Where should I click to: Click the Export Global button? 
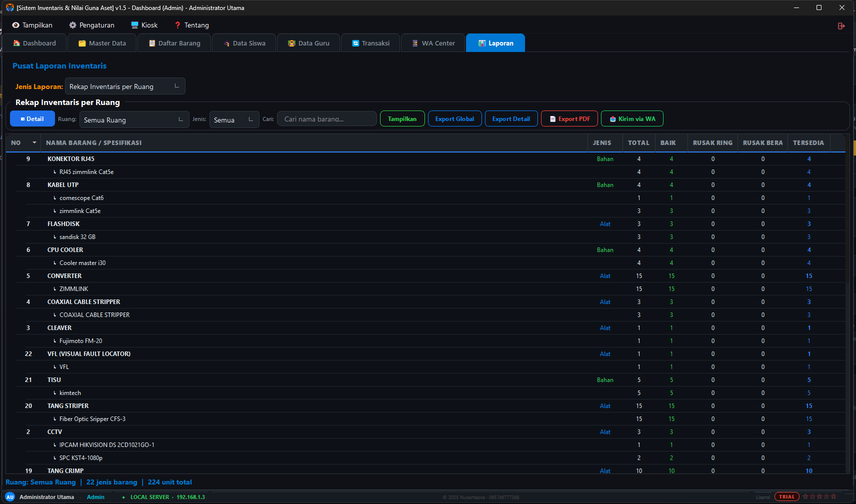[455, 119]
